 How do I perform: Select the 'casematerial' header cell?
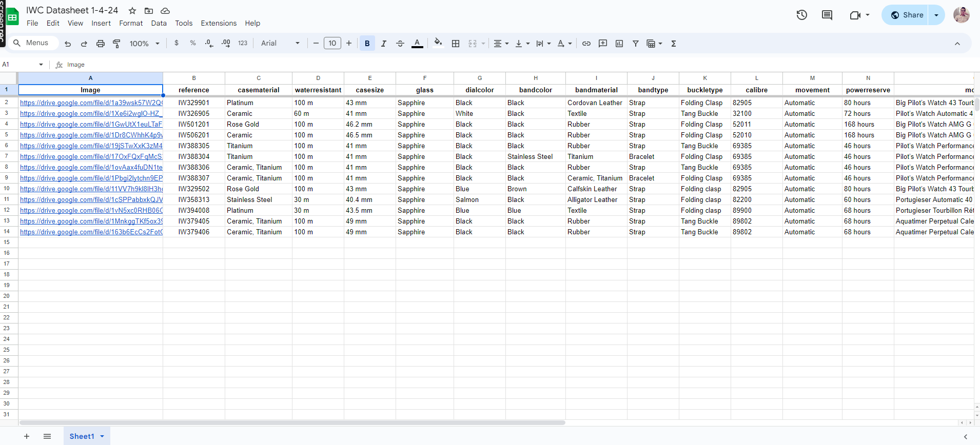[x=259, y=90]
